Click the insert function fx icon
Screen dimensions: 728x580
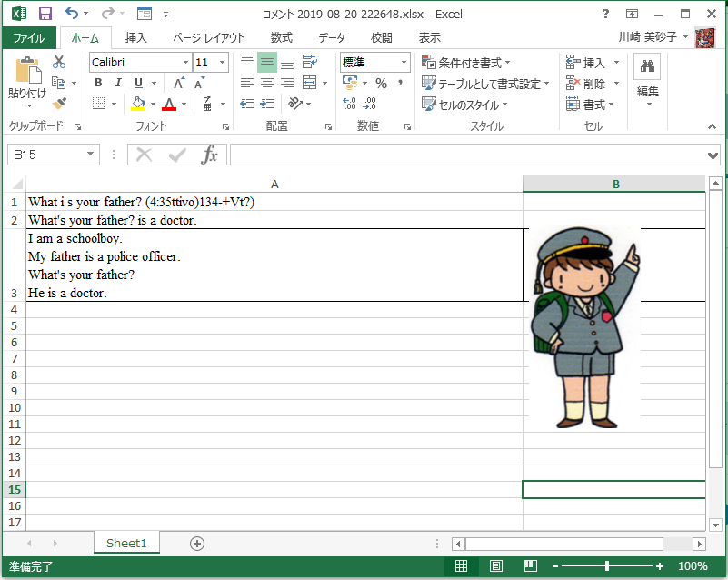click(210, 155)
